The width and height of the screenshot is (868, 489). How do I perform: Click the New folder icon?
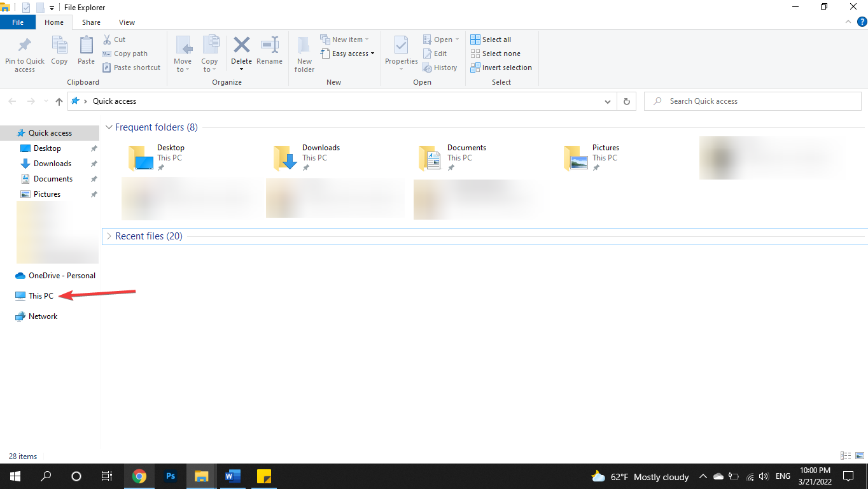(x=304, y=53)
